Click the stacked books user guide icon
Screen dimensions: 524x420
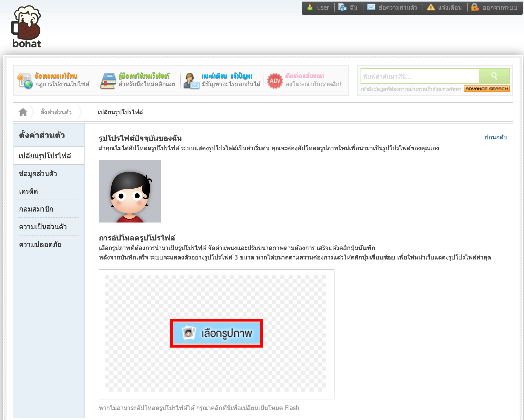pos(108,81)
